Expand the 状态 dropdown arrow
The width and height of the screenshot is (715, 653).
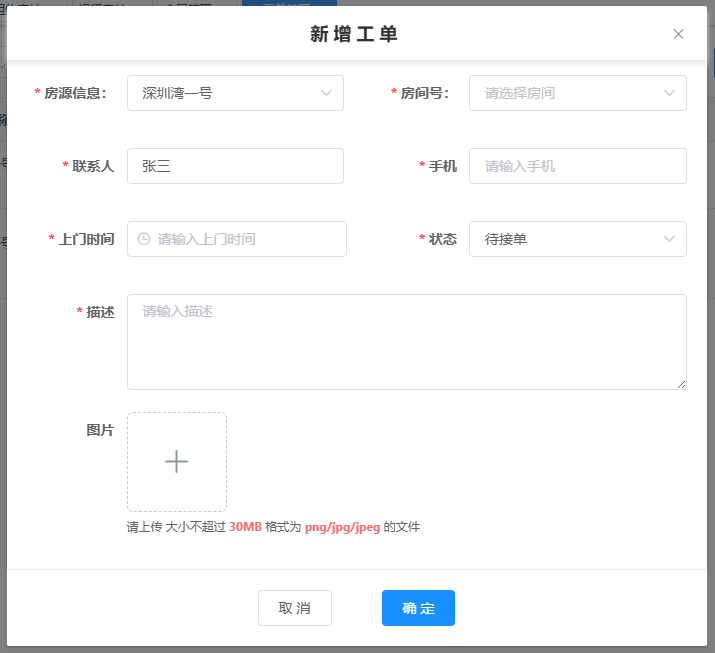669,239
